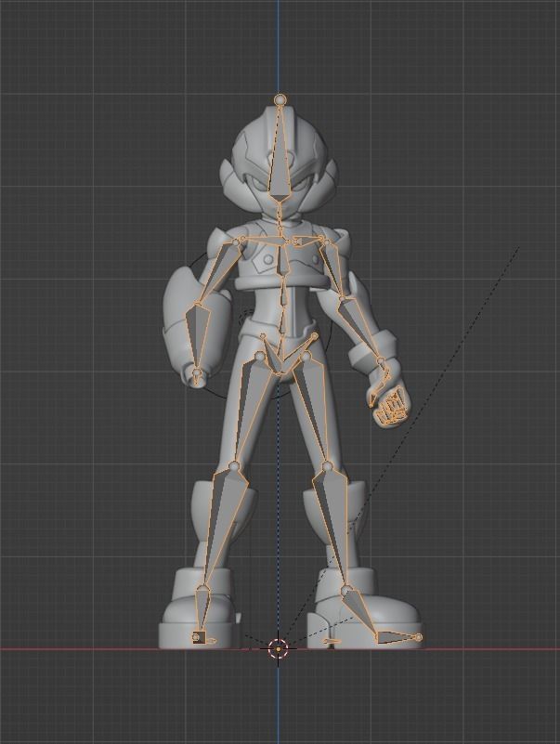Select the upper chest spine bone

coord(283,258)
